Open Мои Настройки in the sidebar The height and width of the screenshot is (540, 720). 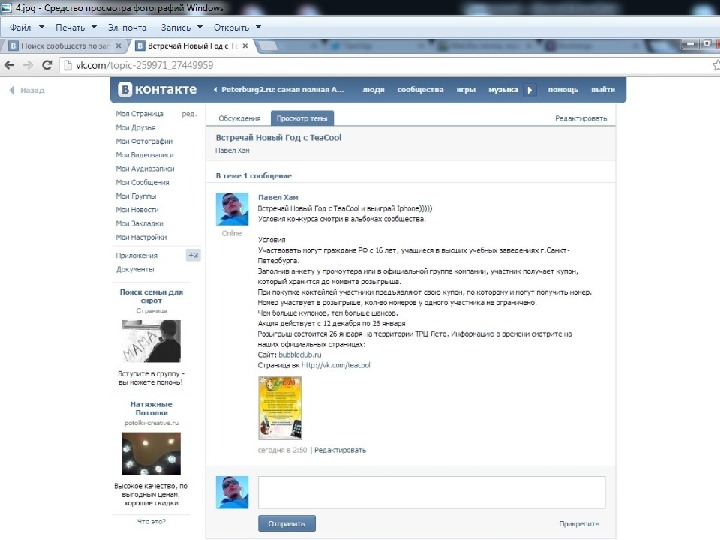tap(141, 237)
